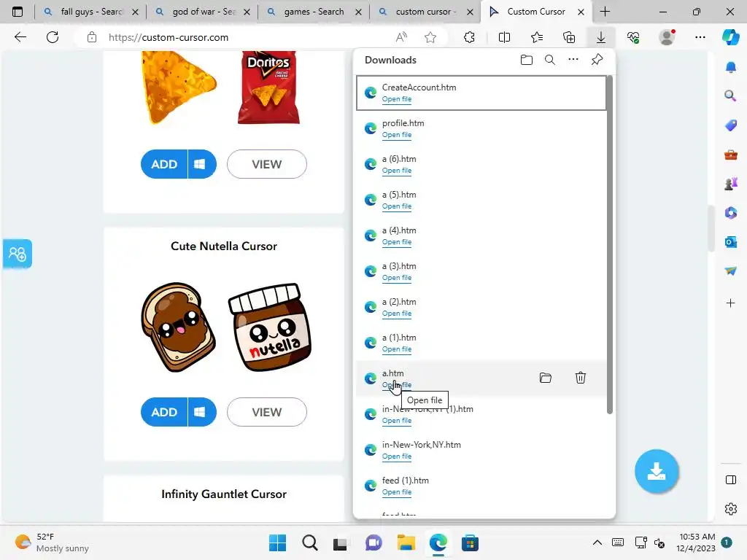Add a sidebar app with plus
747x560 pixels.
[731, 303]
